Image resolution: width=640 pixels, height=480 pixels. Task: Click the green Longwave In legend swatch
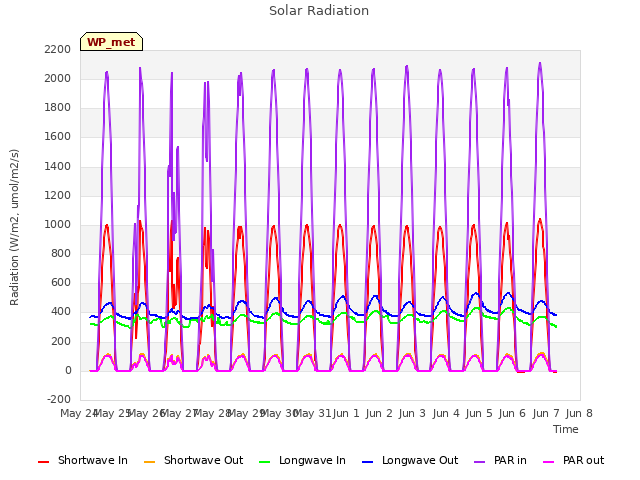point(265,462)
